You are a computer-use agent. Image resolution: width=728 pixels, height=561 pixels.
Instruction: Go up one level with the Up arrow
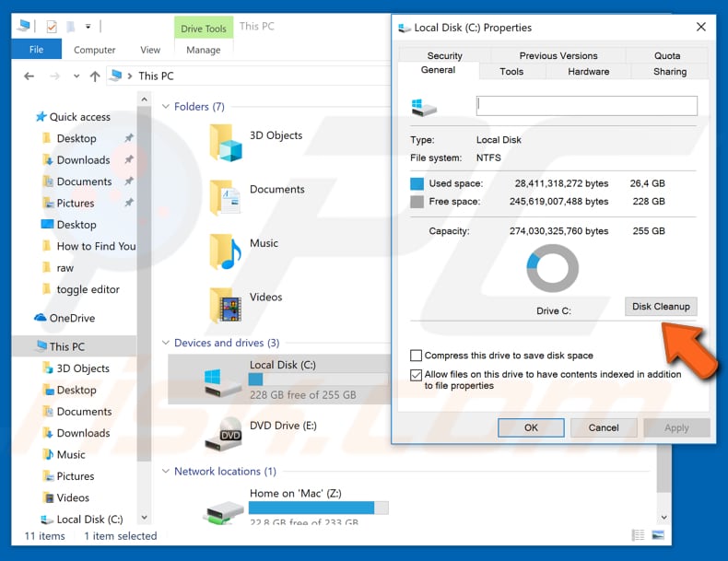pos(95,76)
